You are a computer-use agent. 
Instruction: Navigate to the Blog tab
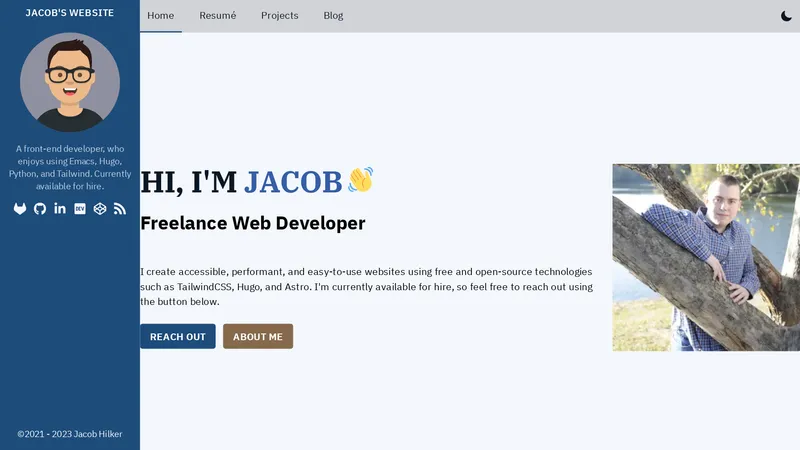[333, 16]
